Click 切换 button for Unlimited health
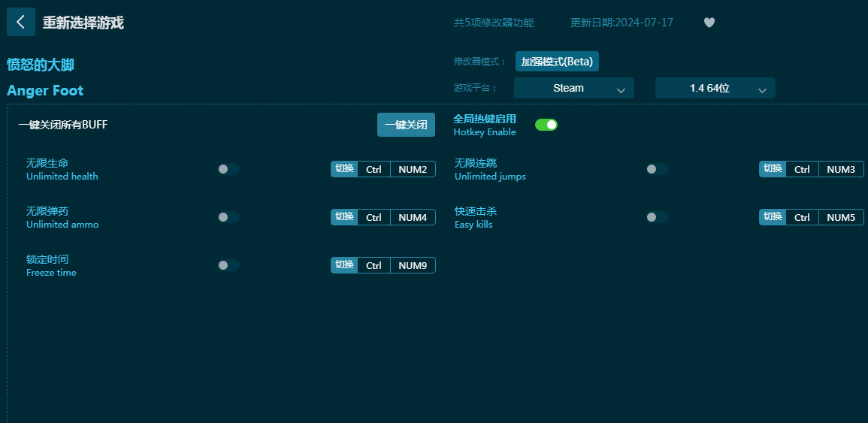Viewport: 868px width, 423px height. click(x=344, y=169)
